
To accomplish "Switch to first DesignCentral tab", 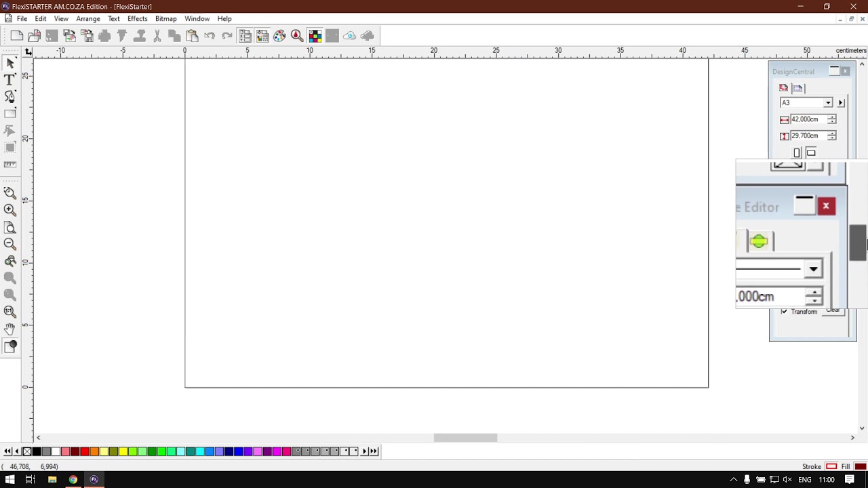I will tap(784, 88).
